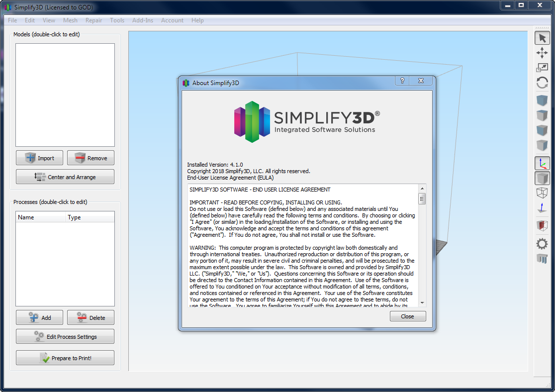This screenshot has width=555, height=392.
Task: Activate the translate view four-arrow tool
Action: click(x=542, y=53)
